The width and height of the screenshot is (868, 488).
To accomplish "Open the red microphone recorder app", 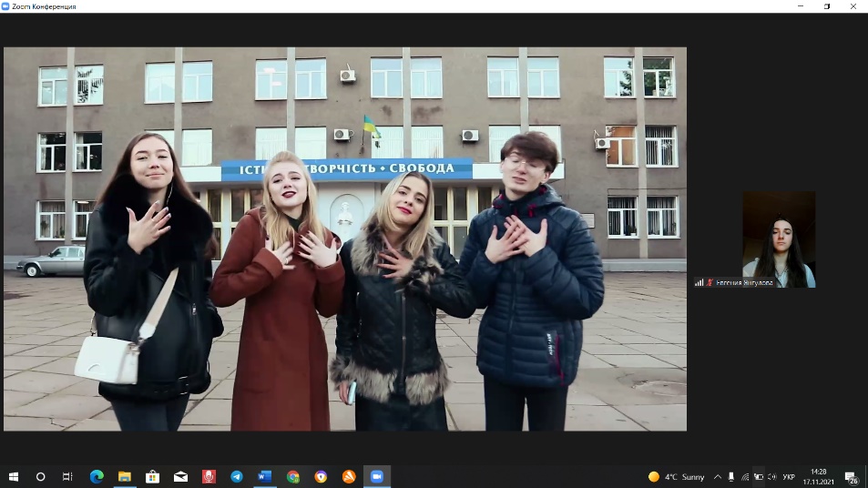I will (x=209, y=476).
